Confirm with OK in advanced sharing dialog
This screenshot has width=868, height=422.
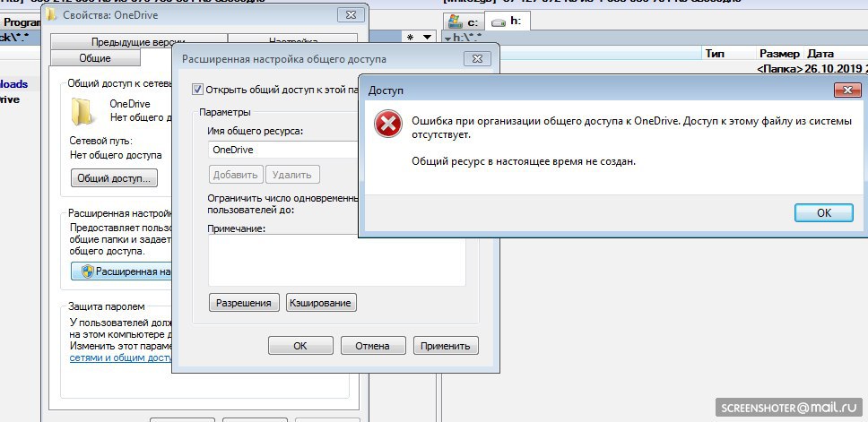pos(300,346)
